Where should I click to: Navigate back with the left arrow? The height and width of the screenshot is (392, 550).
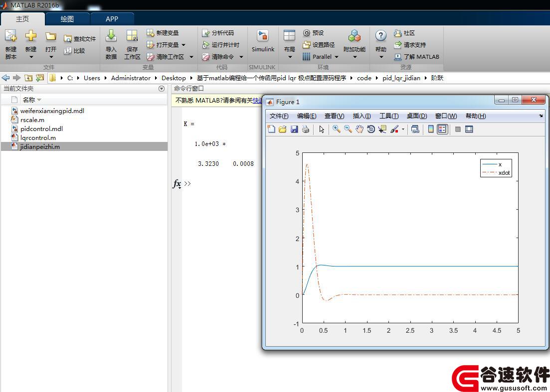(5, 78)
